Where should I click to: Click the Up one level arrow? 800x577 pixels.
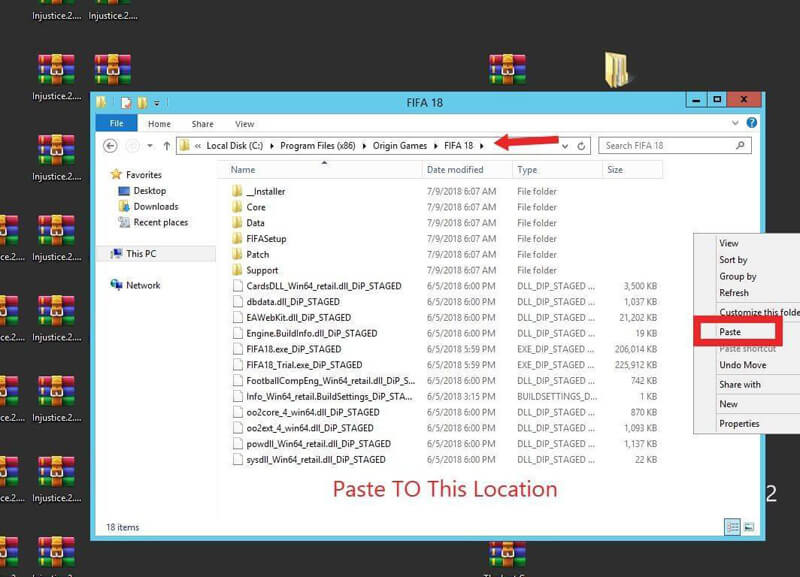tap(166, 146)
